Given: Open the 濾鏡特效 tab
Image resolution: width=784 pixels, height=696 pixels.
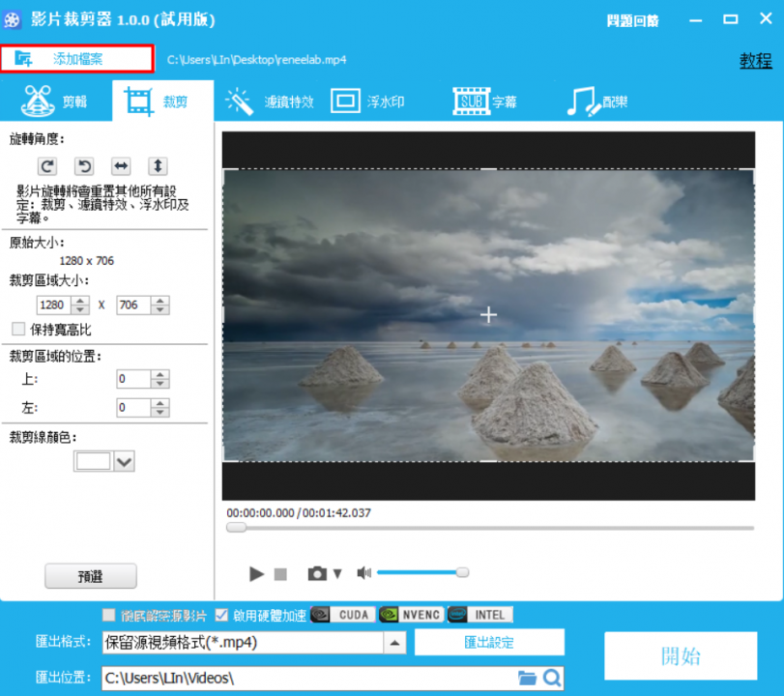Looking at the screenshot, I should click(270, 102).
